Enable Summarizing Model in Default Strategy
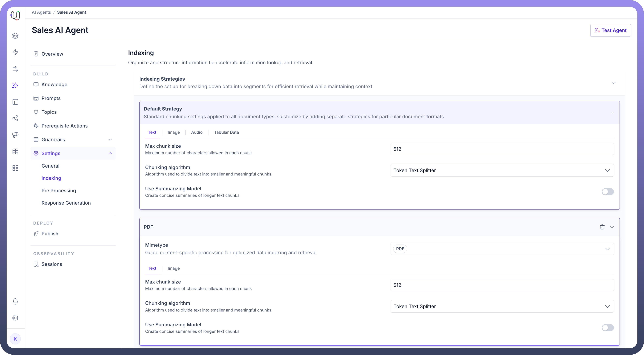 [x=608, y=192]
